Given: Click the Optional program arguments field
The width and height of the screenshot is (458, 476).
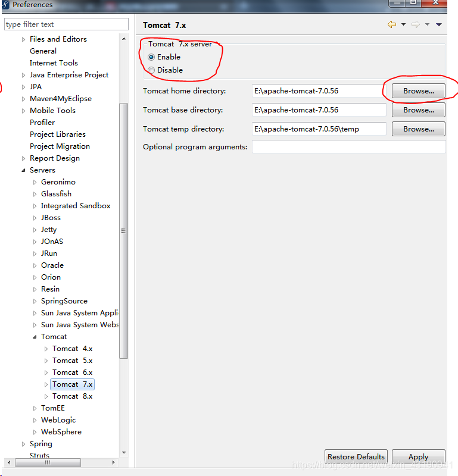Looking at the screenshot, I should [348, 146].
